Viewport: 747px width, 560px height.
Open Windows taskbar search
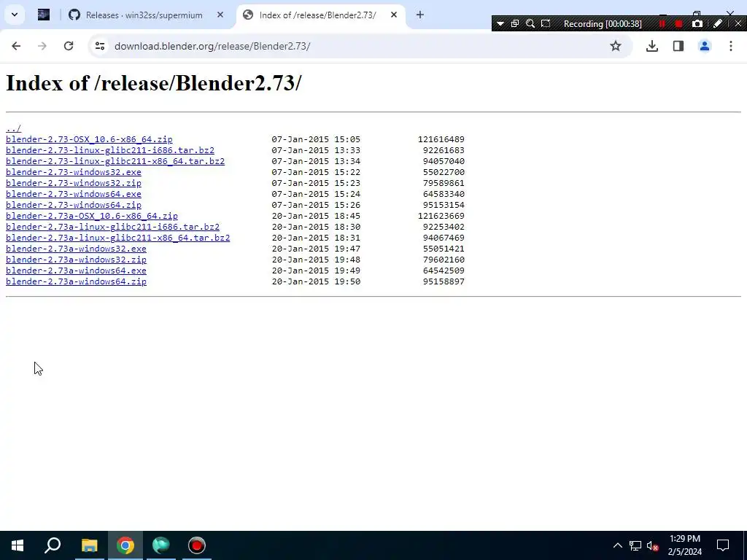point(53,545)
